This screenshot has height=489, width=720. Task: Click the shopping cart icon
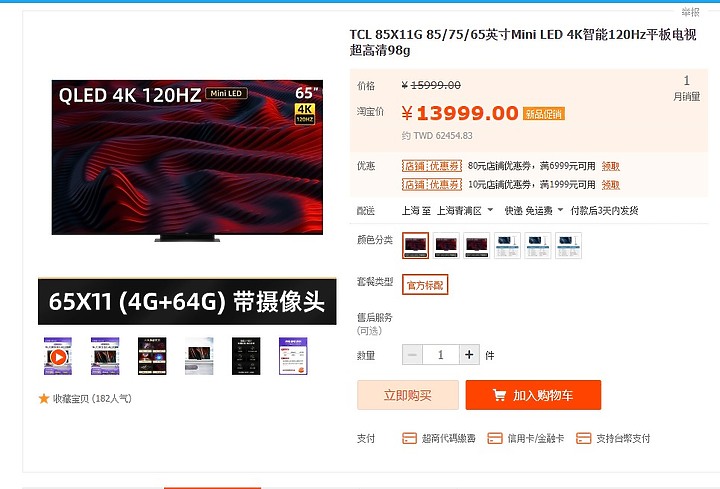pos(499,395)
